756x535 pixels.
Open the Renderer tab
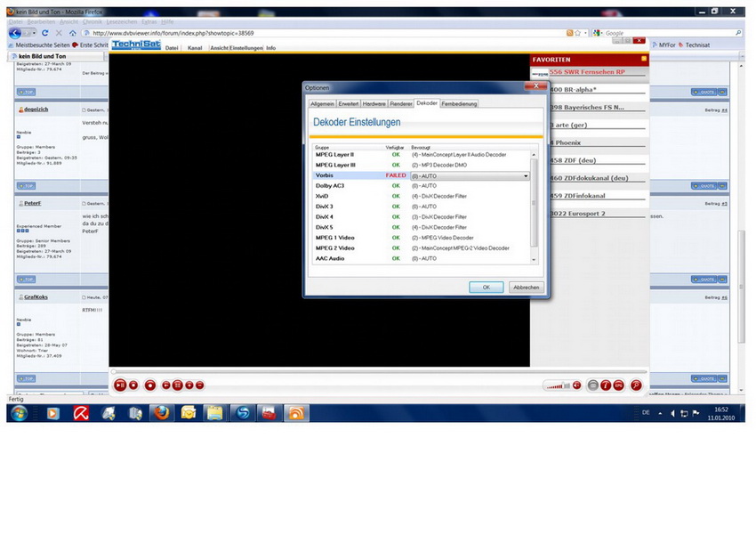(x=401, y=103)
